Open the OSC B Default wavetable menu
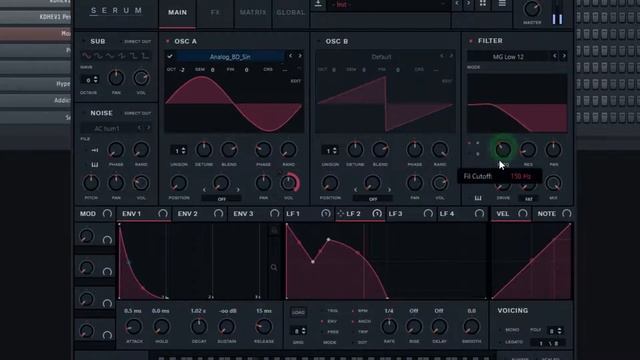 point(381,57)
